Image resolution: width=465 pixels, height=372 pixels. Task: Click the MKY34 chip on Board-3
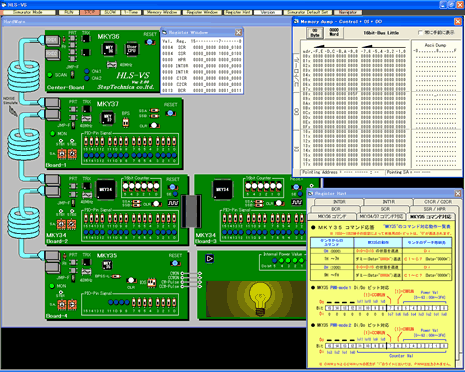pos(222,189)
